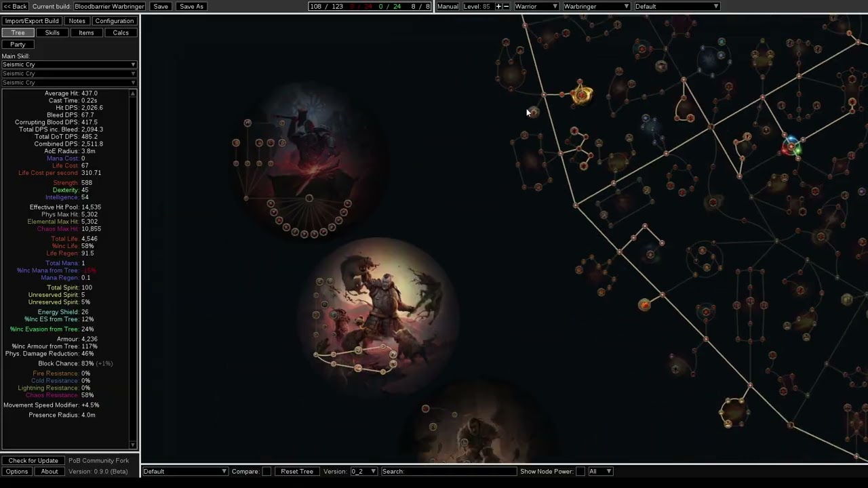Select the Smith of Kitava ascendancy start node
Screen dimensions: 868x488
pyautogui.click(x=309, y=198)
